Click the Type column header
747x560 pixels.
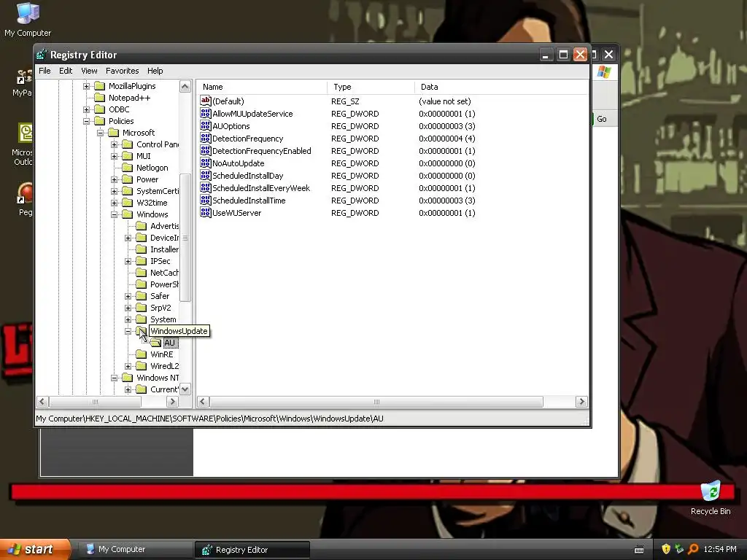tap(371, 87)
